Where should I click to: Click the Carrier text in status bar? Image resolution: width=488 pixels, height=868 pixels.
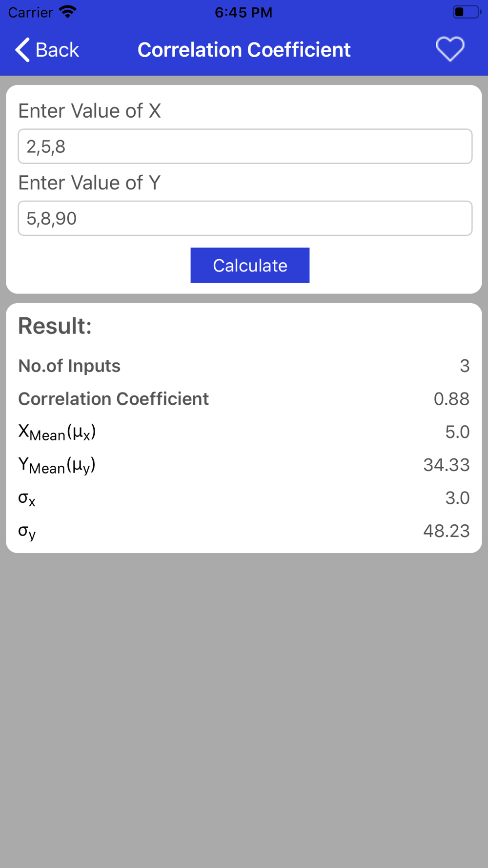(x=30, y=12)
